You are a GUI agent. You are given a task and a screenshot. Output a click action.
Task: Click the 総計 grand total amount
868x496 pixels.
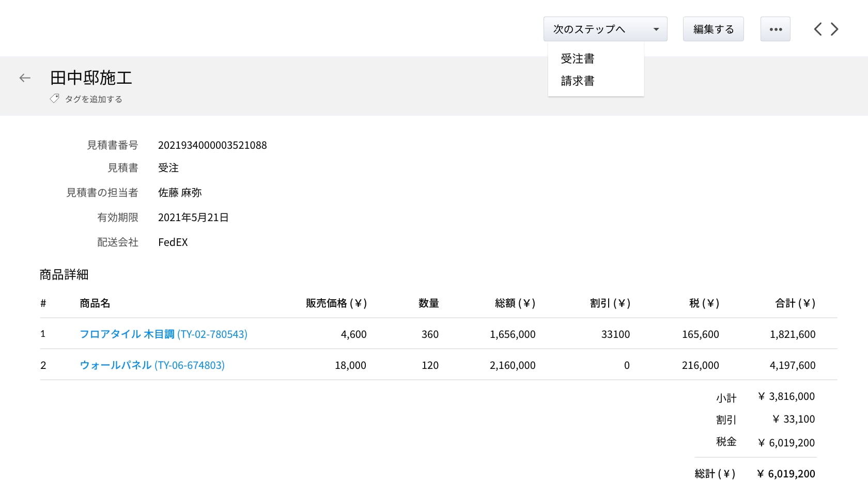(x=786, y=474)
